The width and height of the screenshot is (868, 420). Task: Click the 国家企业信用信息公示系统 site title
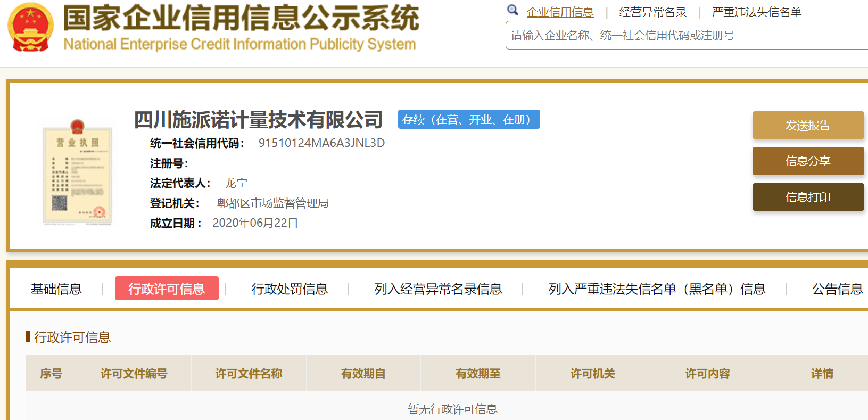[241, 18]
